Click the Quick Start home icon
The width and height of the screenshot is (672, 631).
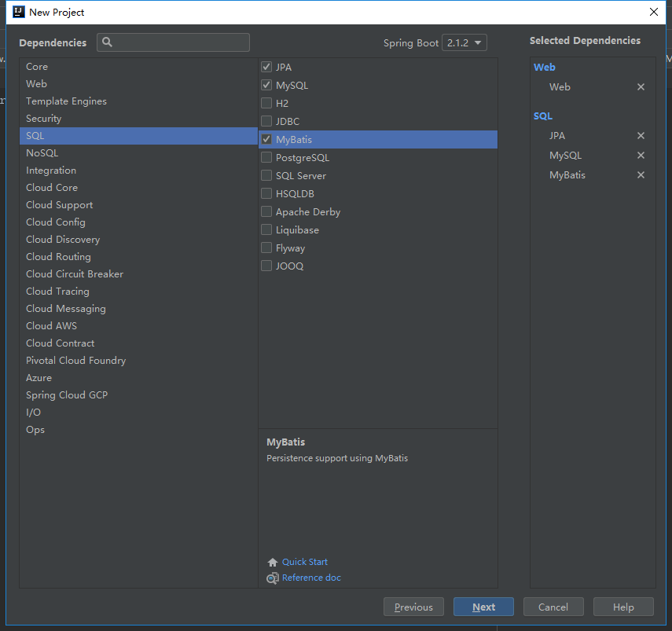coord(273,562)
